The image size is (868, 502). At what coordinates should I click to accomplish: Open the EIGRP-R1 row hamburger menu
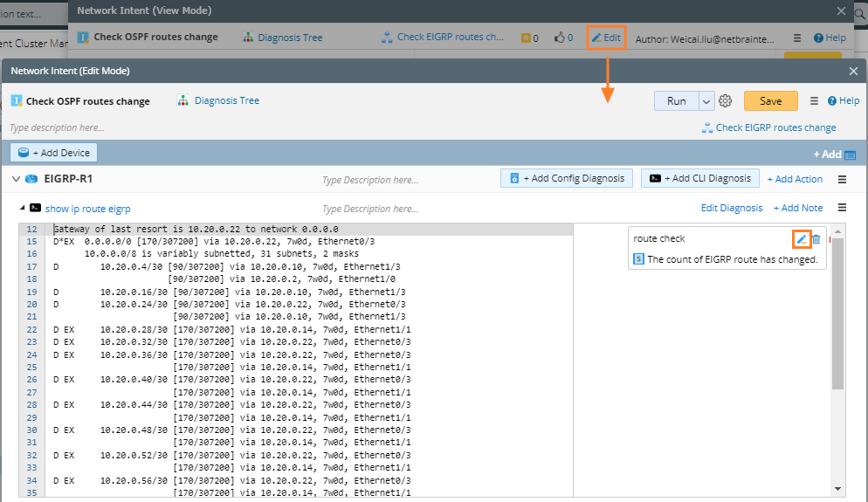coord(842,179)
